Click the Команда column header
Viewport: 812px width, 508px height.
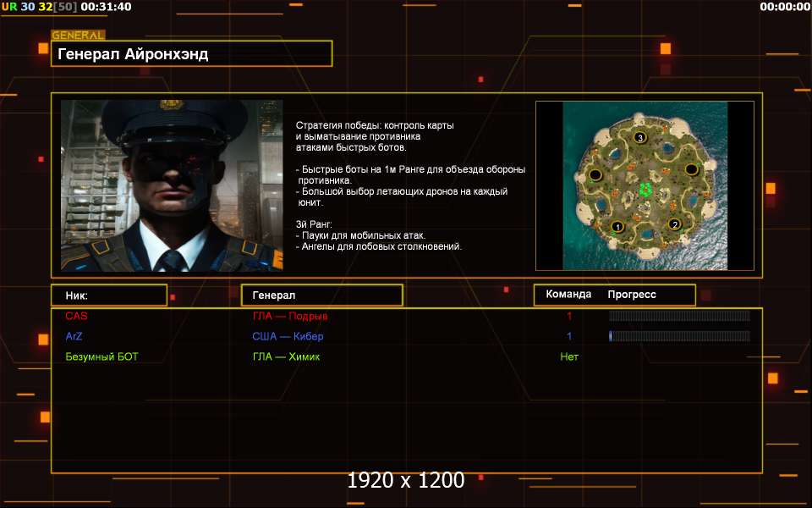tap(568, 295)
